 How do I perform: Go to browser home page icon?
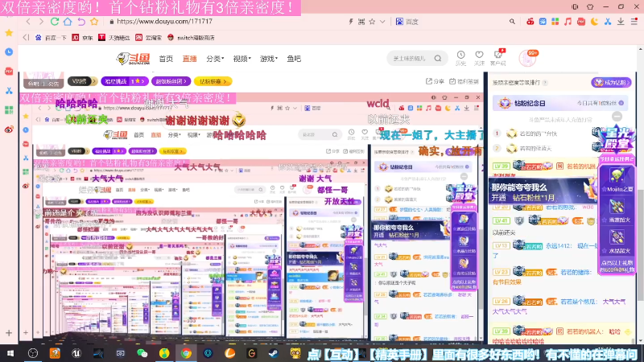tap(68, 22)
